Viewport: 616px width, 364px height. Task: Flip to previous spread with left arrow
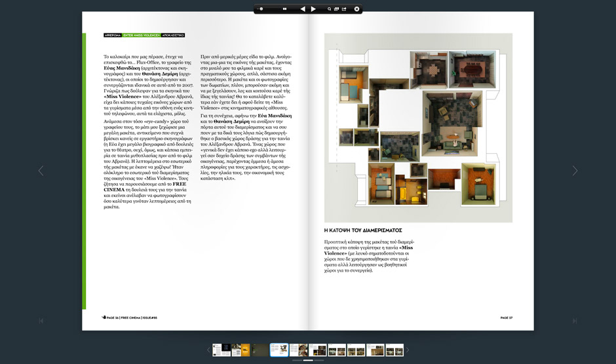pos(41,170)
